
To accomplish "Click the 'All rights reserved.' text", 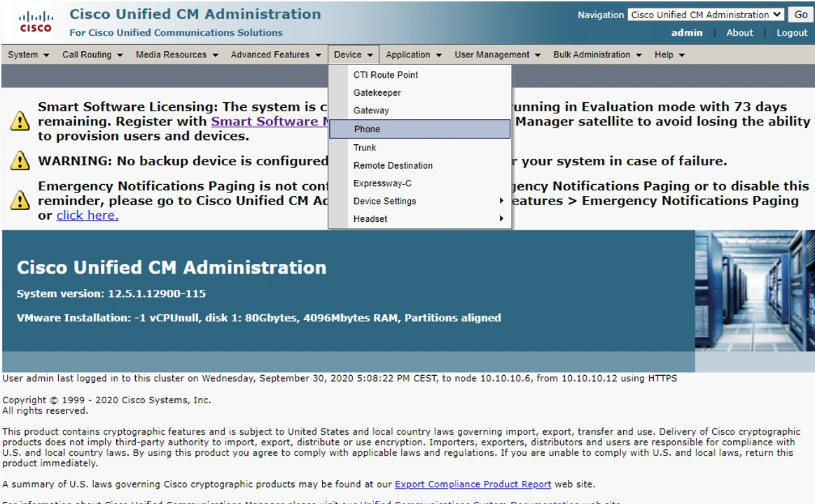I will (x=46, y=410).
